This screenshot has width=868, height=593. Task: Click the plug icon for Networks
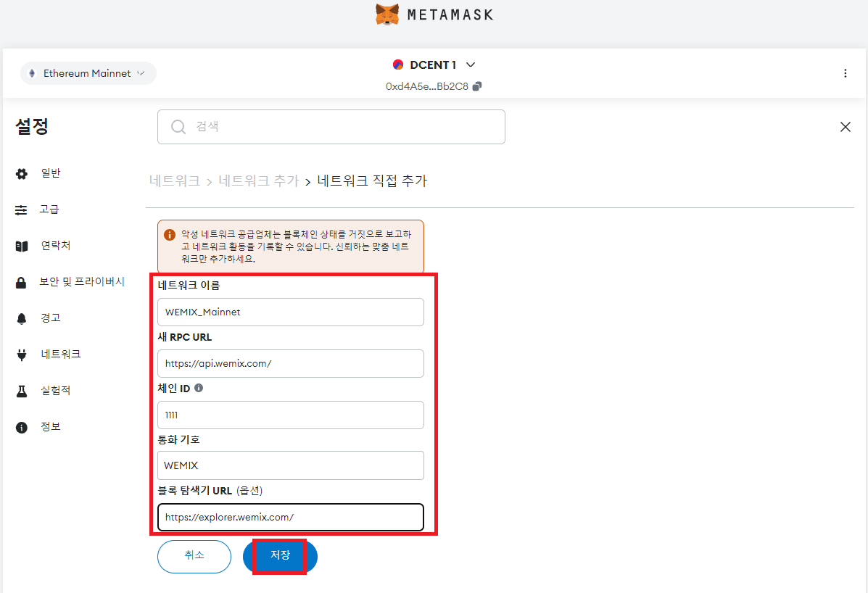[22, 354]
